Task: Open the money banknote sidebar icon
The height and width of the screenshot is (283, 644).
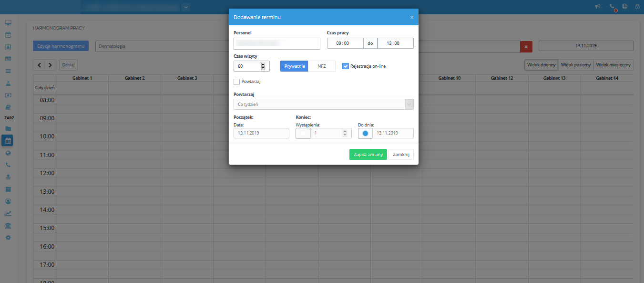Action: [x=8, y=95]
